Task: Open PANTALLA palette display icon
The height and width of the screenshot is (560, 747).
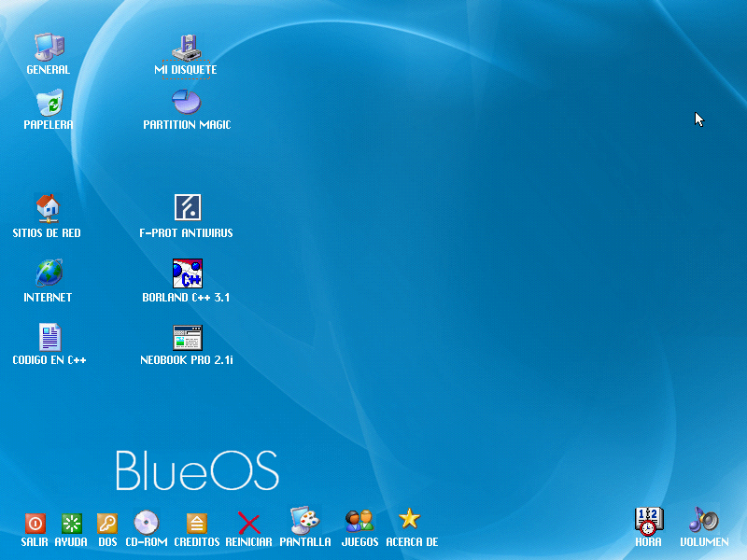Action: [x=305, y=520]
